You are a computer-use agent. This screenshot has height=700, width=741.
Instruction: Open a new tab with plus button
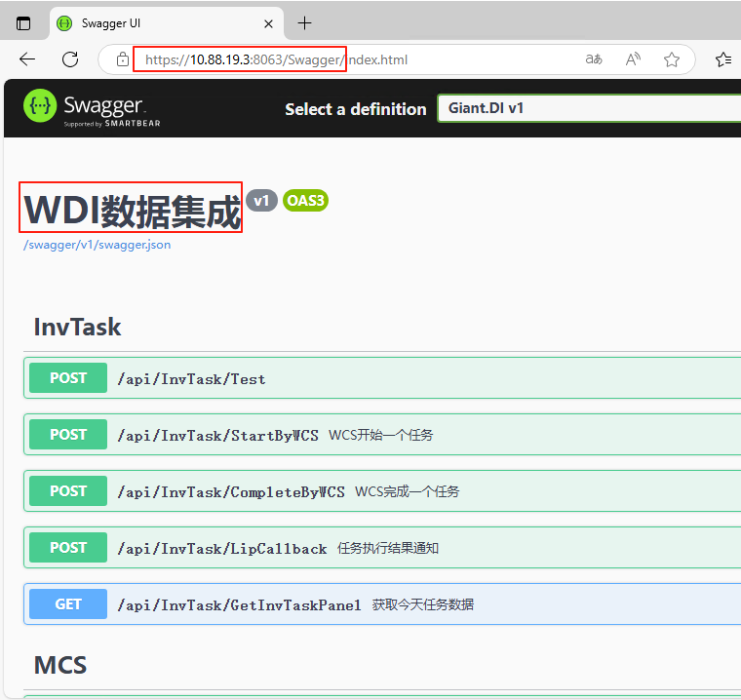coord(305,23)
